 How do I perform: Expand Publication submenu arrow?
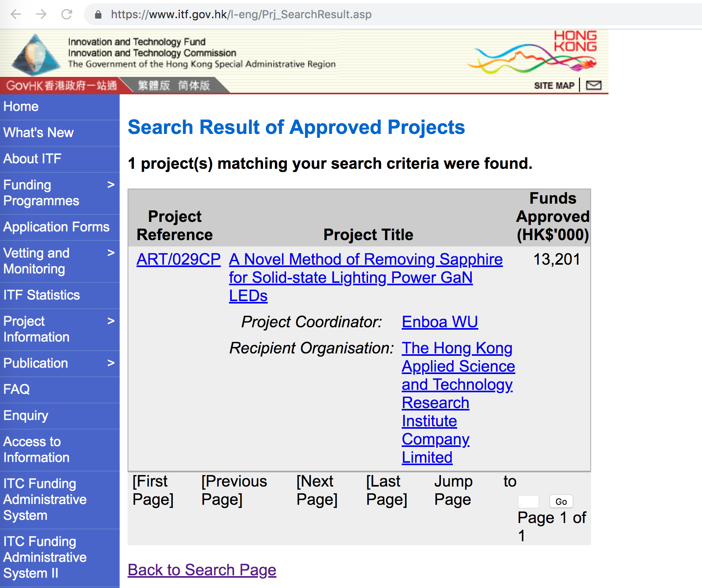111,363
